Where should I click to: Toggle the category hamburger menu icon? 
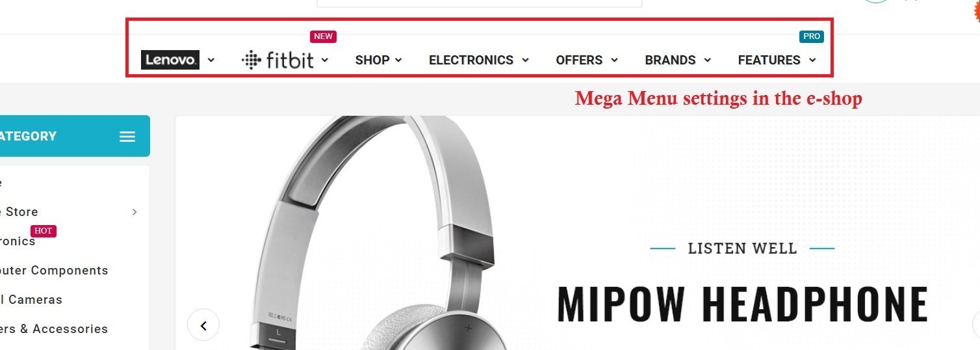pyautogui.click(x=127, y=137)
